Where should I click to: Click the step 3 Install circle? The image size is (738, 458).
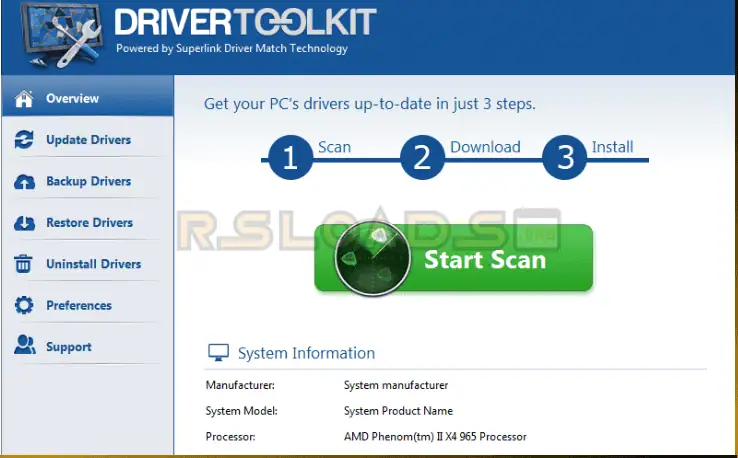click(564, 157)
